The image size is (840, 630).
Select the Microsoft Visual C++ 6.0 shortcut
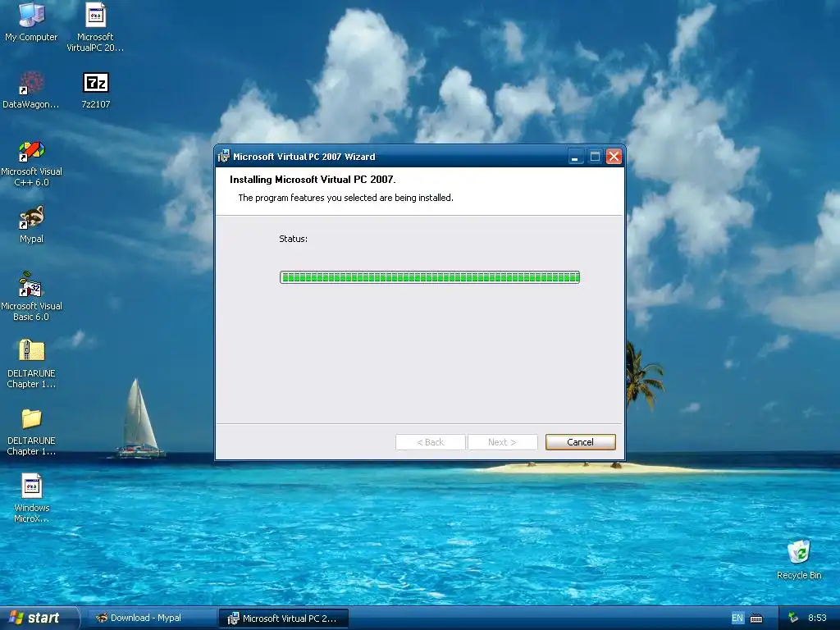(32, 163)
